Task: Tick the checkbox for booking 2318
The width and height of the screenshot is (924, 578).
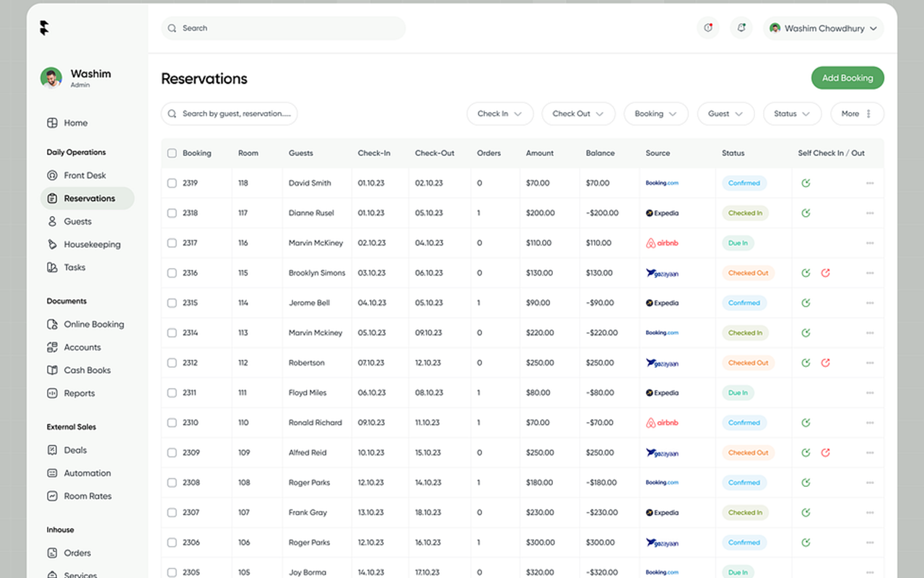Action: 172,213
